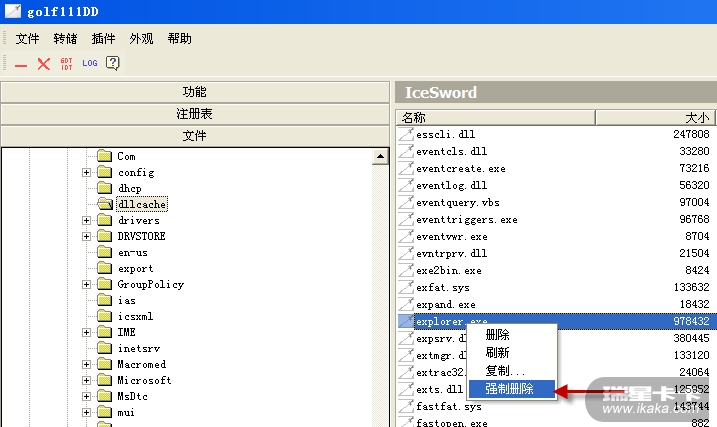
Task: Click the tree scrollbar up arrow
Action: coord(380,156)
